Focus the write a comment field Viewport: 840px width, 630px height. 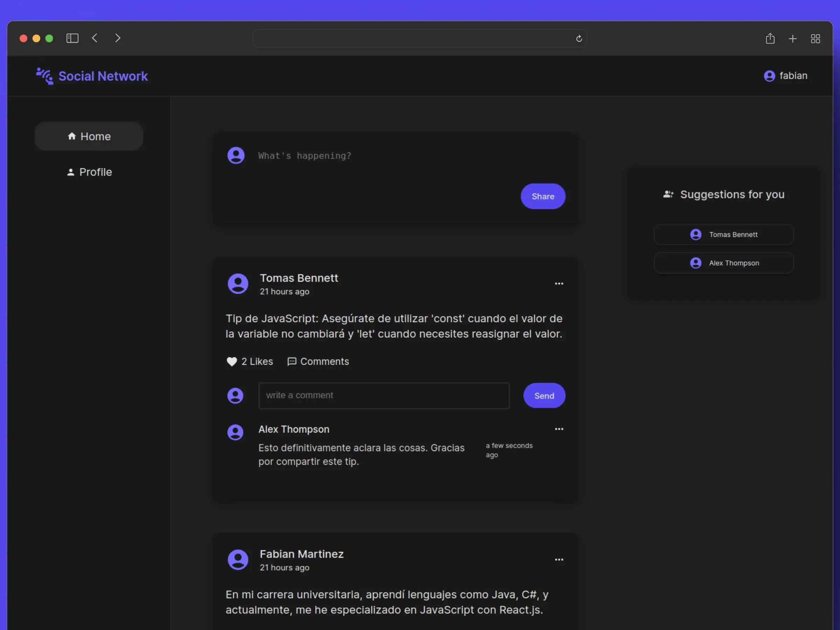tap(384, 396)
